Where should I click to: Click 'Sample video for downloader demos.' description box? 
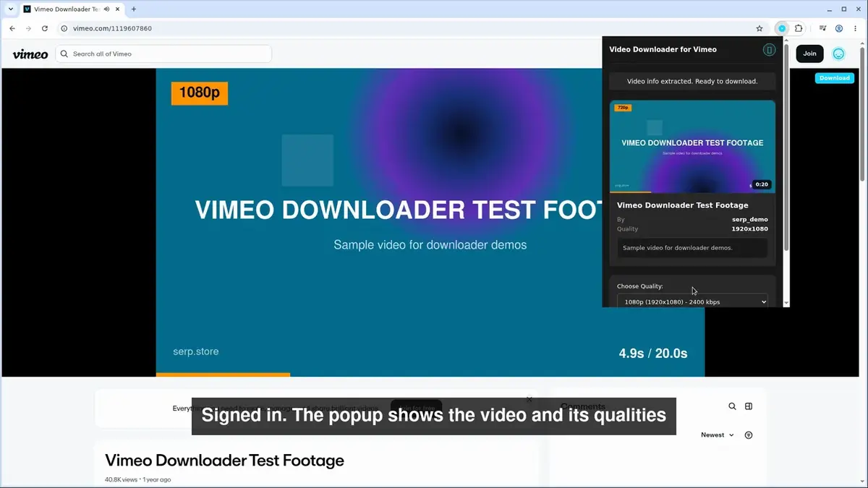692,247
